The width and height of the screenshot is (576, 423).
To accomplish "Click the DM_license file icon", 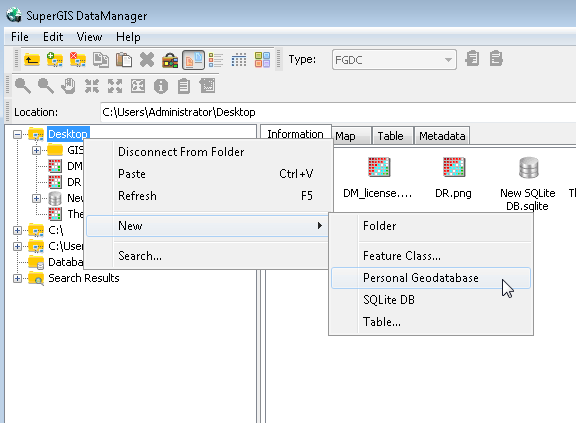I will click(379, 167).
